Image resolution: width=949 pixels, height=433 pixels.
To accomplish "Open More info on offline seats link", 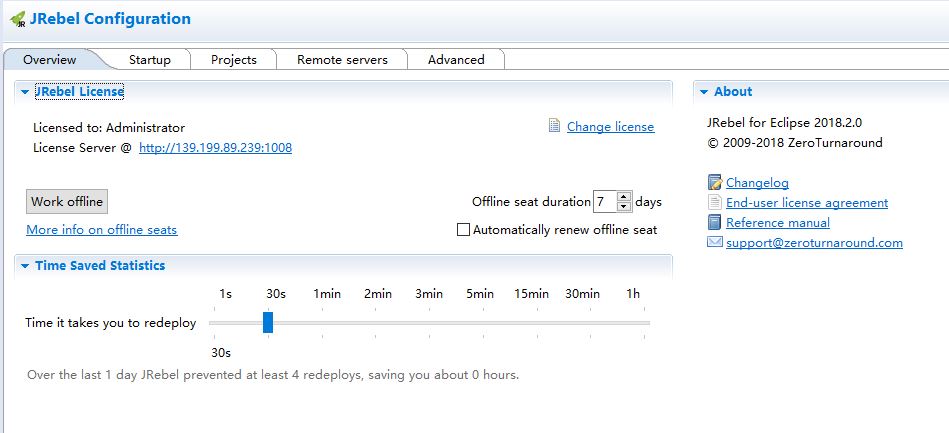I will [x=102, y=230].
